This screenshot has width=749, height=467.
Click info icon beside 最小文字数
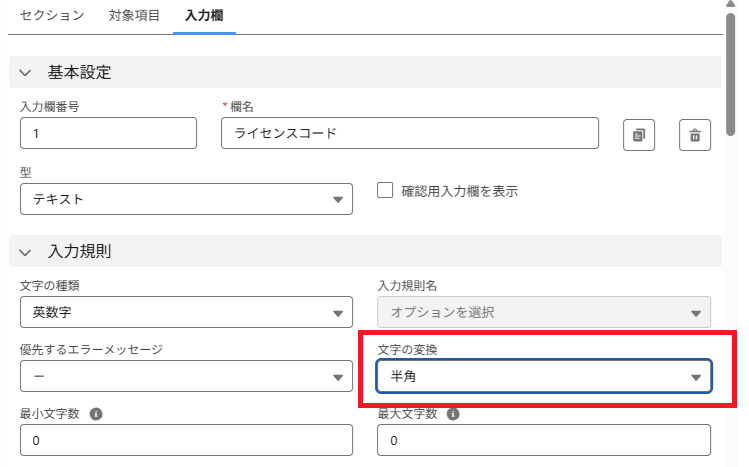96,413
